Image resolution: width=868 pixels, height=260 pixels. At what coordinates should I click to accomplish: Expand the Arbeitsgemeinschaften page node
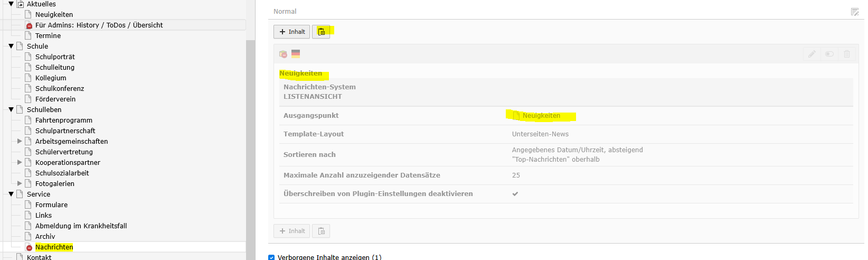pyautogui.click(x=20, y=141)
